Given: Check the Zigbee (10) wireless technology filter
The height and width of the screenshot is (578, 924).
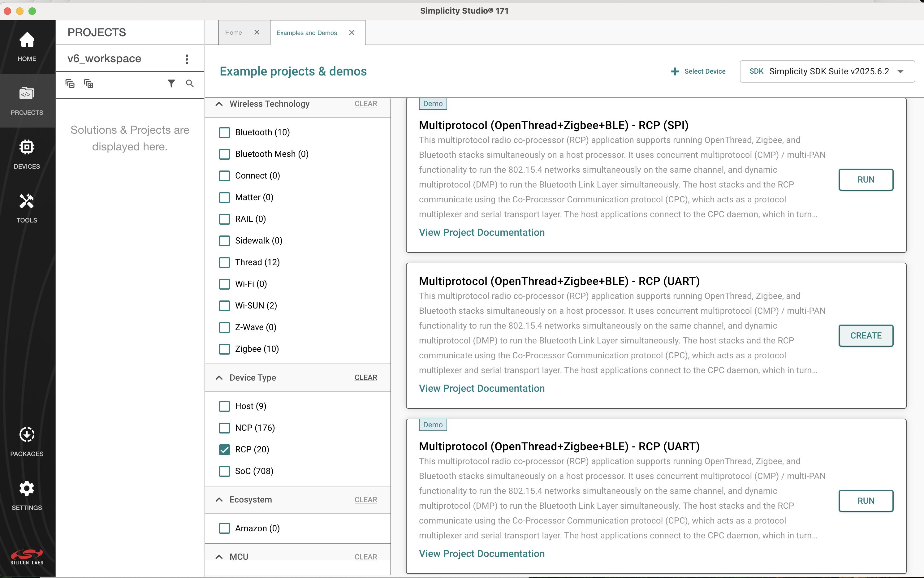Looking at the screenshot, I should (x=224, y=349).
